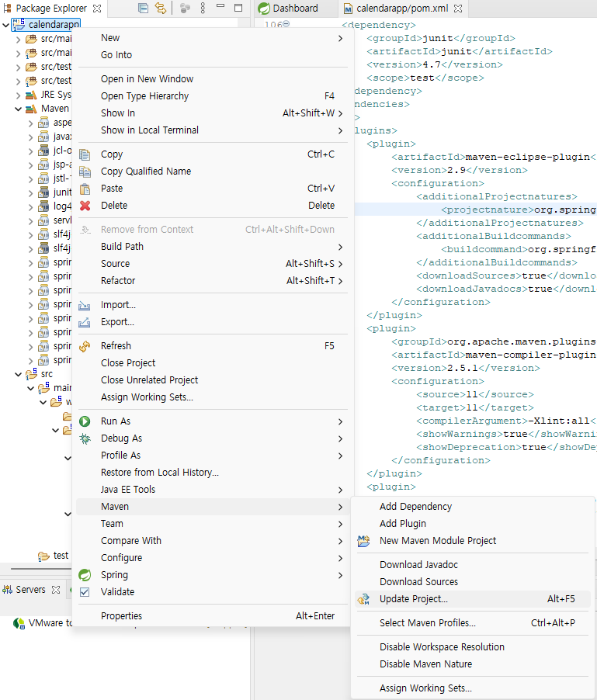Choose Add Plugin in Maven submenu

point(474,524)
